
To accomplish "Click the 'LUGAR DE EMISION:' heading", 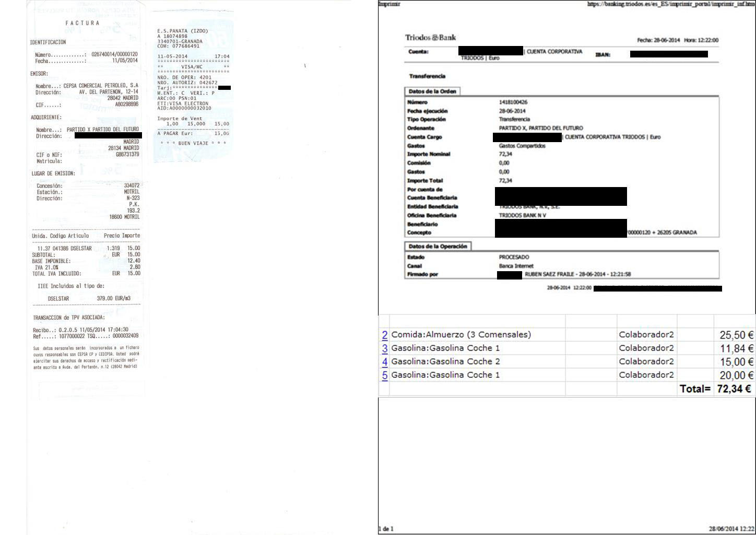I will click(x=53, y=173).
